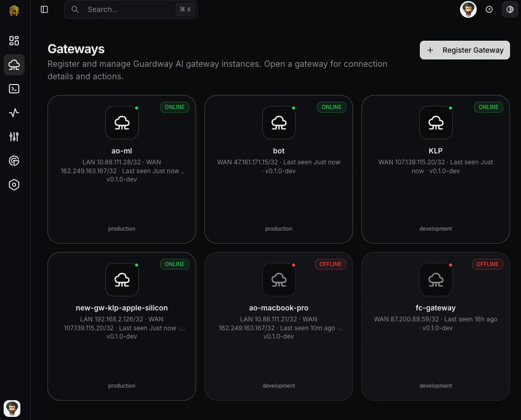The height and width of the screenshot is (420, 521).
Task: Open the new-gw-klp-apple-silicon gateway title
Action: click(122, 308)
